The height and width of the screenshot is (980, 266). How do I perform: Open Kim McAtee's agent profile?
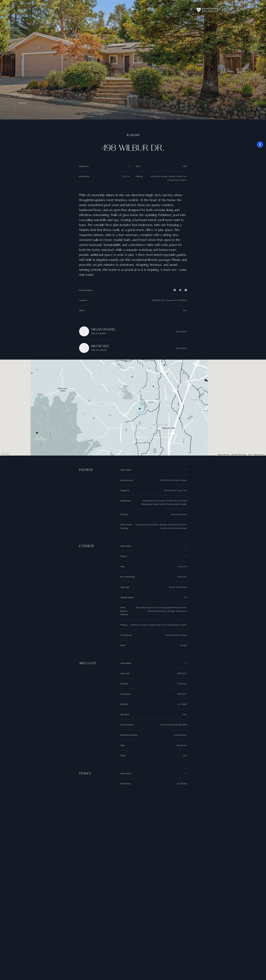(100, 346)
